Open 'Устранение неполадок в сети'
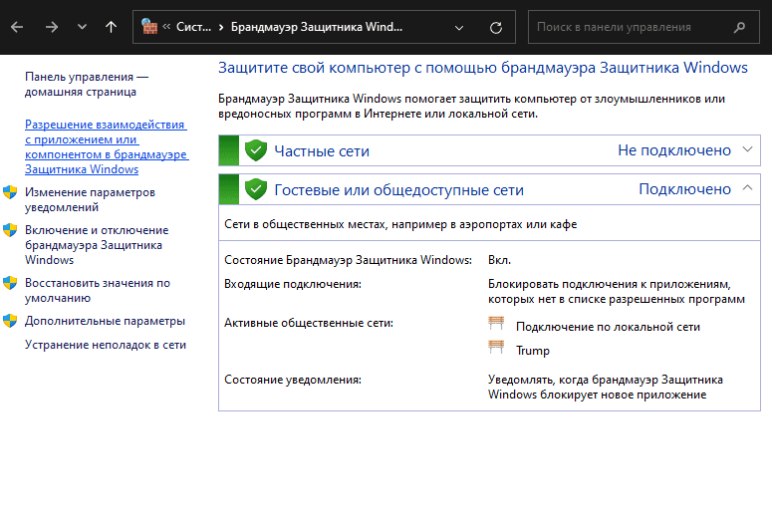Image resolution: width=772 pixels, height=532 pixels. click(x=106, y=345)
